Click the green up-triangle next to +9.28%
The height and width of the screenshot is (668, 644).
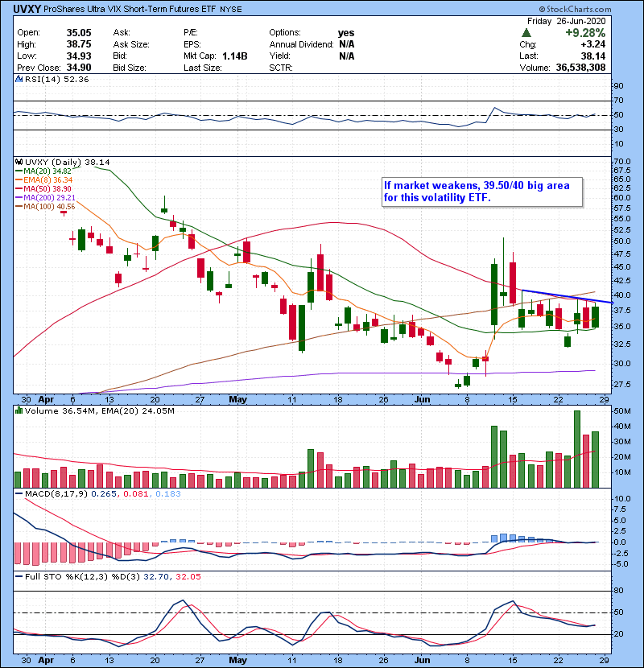(x=526, y=33)
